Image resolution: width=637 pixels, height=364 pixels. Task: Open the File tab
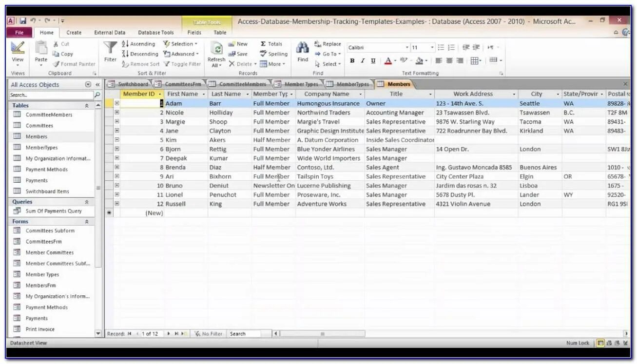tap(19, 33)
